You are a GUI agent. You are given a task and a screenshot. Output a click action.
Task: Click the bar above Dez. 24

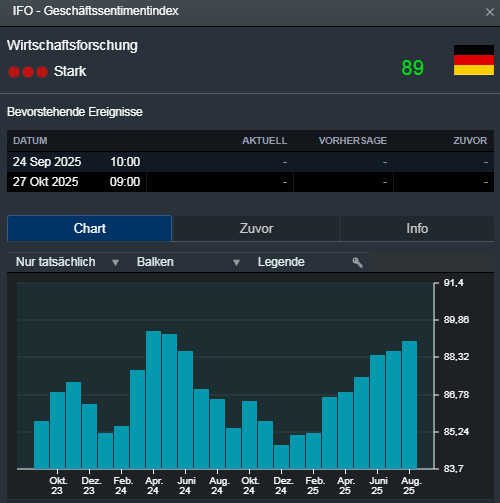(281, 457)
